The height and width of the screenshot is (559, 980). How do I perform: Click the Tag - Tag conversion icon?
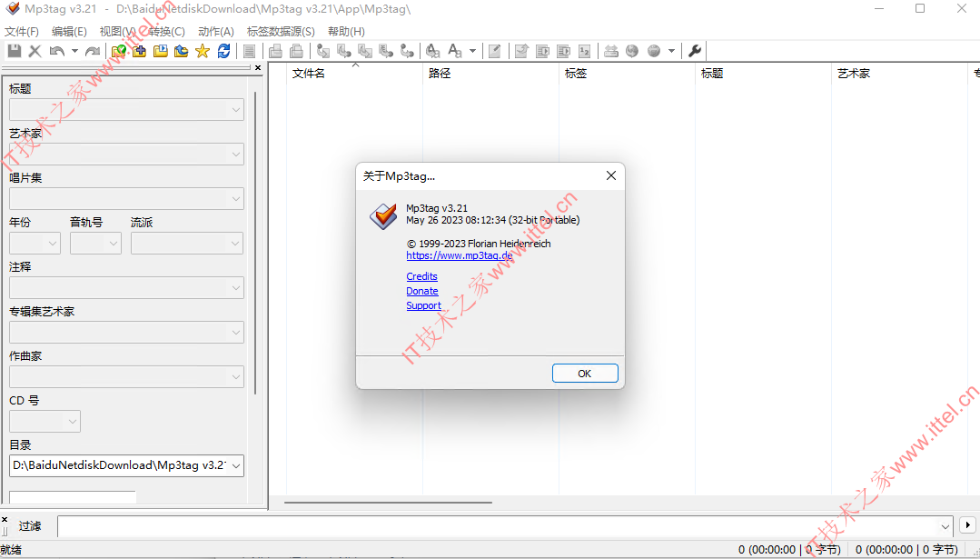pyautogui.click(x=407, y=51)
